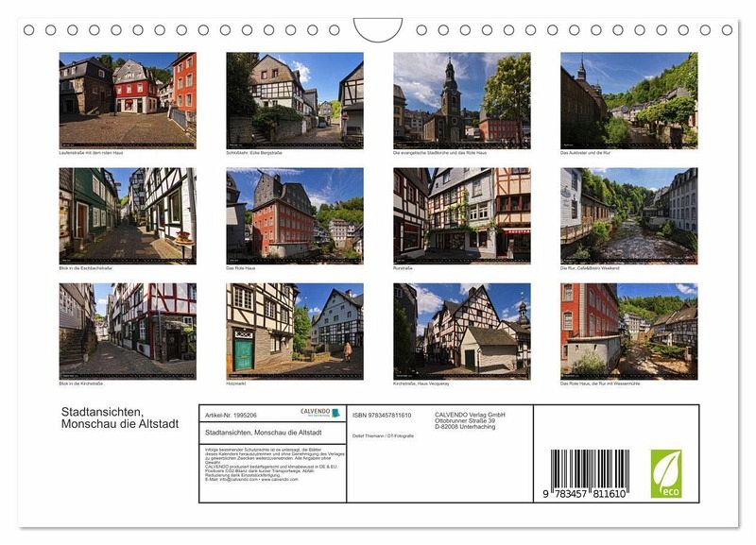The image size is (756, 545).
Task: Click the large title Stadtansichten, Monschau die Altstadt
Action: click(120, 417)
